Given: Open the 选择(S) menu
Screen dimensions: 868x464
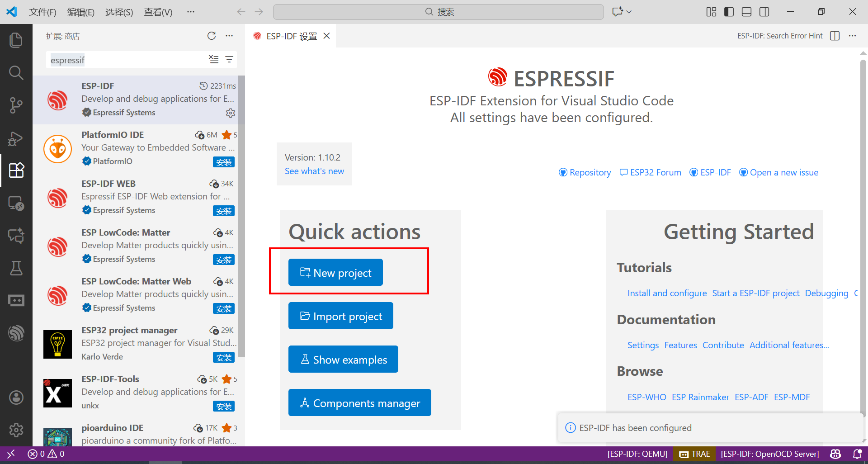Looking at the screenshot, I should pos(119,12).
